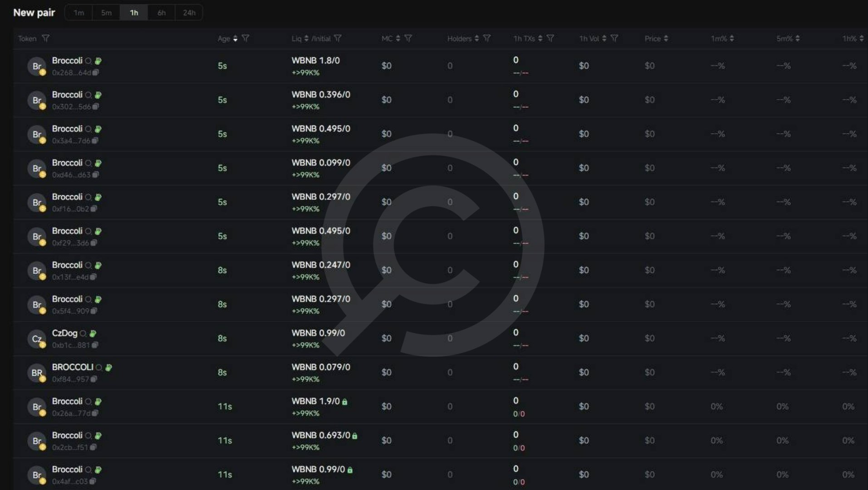Select the 6h timeframe tab
The width and height of the screenshot is (868, 490).
(x=162, y=13)
